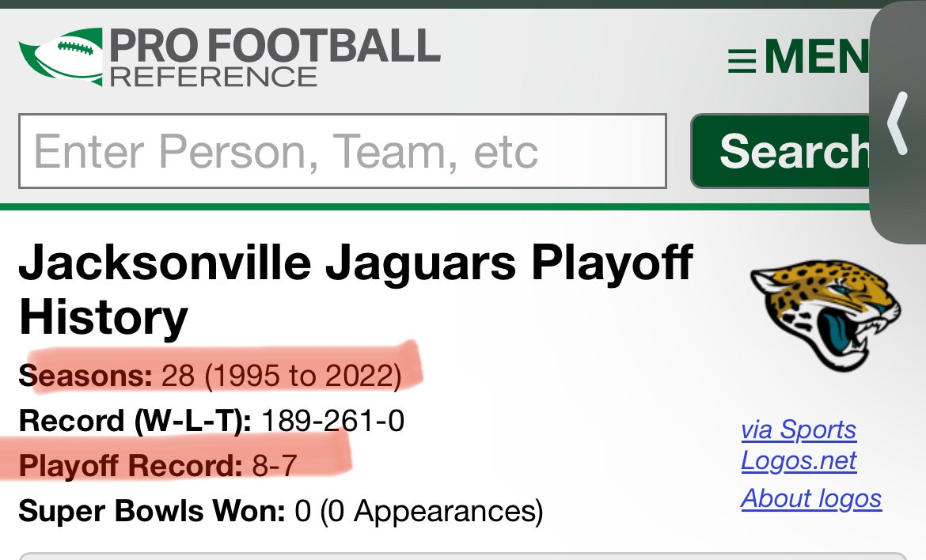Open the MENU label

pos(815,59)
